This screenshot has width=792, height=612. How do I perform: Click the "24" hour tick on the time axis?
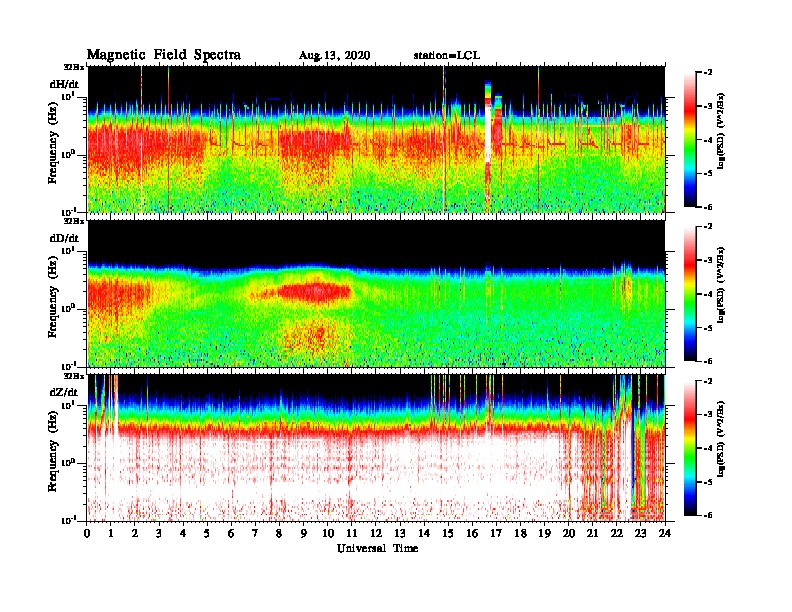(665, 534)
